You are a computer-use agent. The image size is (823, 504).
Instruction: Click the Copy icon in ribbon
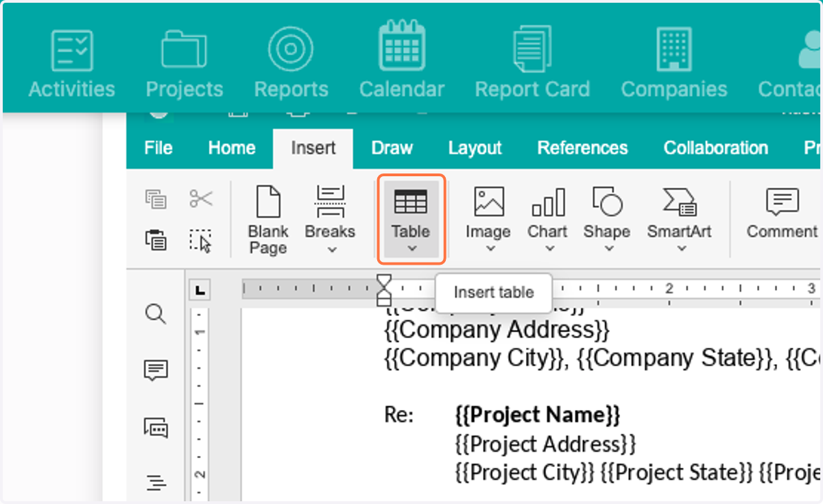(156, 200)
